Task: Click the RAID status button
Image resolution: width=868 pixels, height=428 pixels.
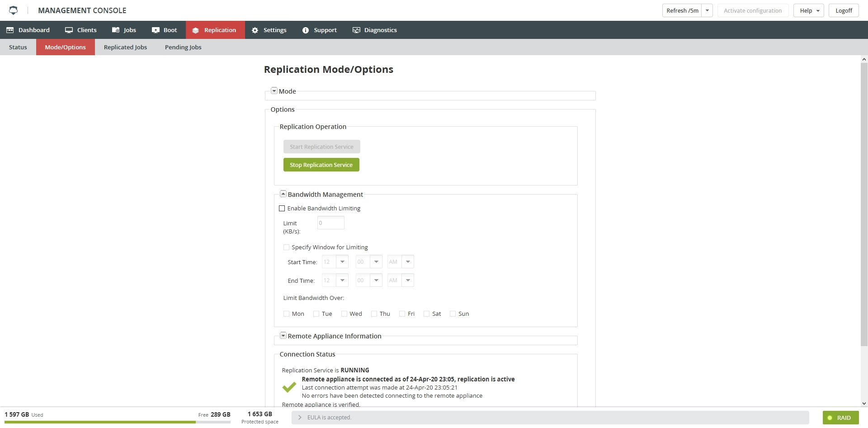Action: pyautogui.click(x=840, y=418)
